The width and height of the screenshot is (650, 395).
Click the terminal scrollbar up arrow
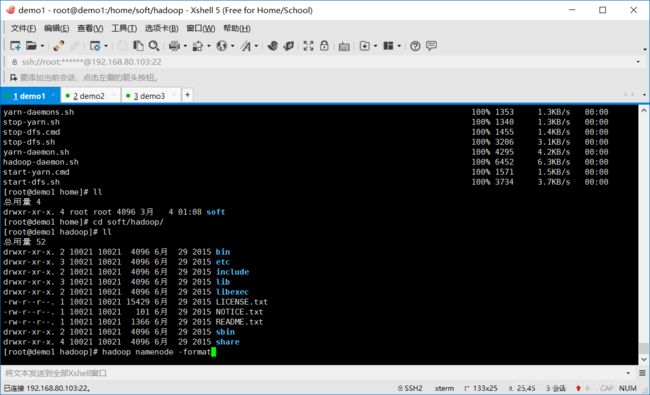pos(643,111)
